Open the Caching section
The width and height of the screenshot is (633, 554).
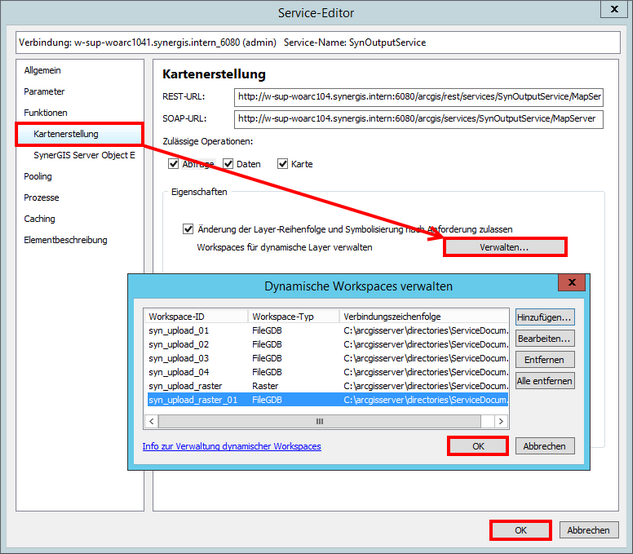[39, 219]
